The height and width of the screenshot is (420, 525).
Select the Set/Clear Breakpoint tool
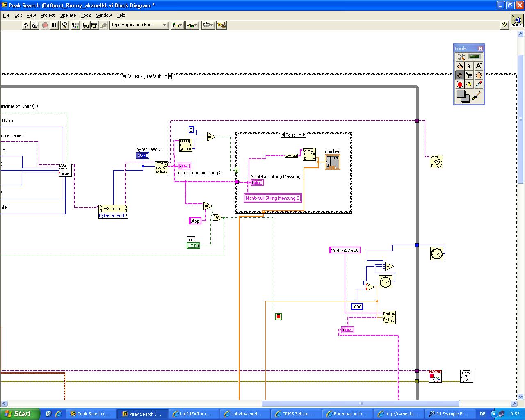click(460, 84)
